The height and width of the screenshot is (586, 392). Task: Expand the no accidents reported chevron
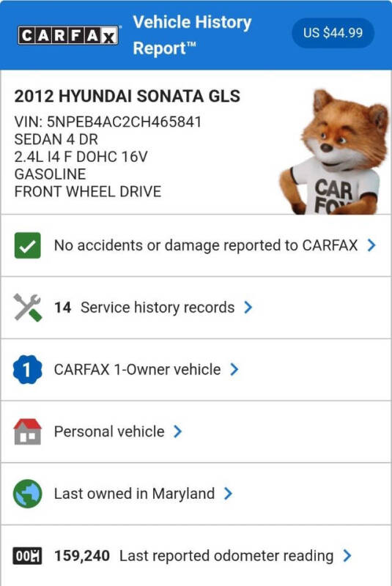[371, 245]
